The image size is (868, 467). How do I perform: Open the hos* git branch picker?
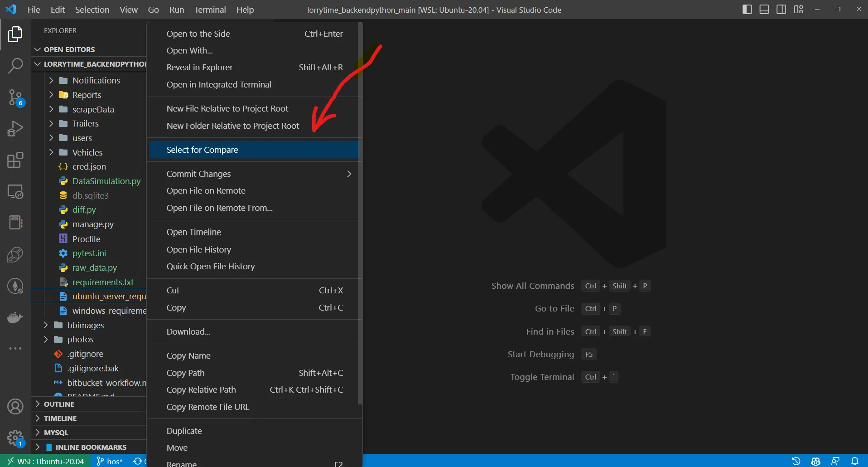tap(110, 461)
